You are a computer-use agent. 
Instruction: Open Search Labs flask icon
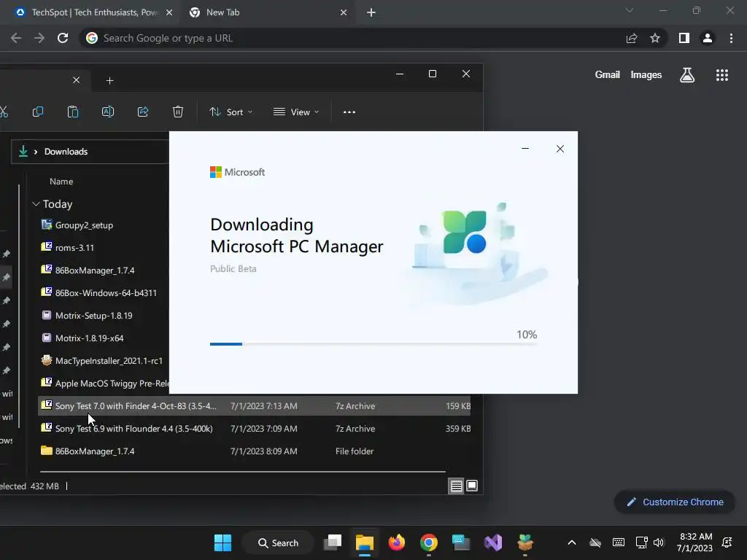687,75
